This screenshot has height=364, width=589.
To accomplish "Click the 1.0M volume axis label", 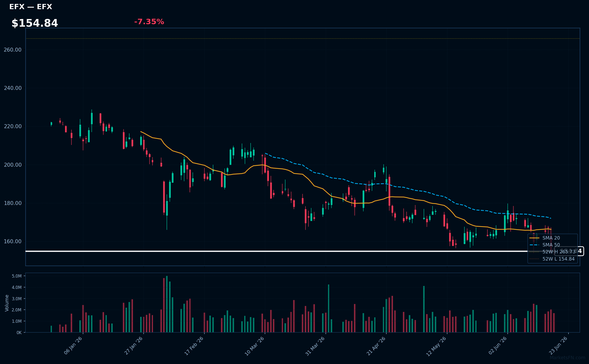I will (x=17, y=321).
